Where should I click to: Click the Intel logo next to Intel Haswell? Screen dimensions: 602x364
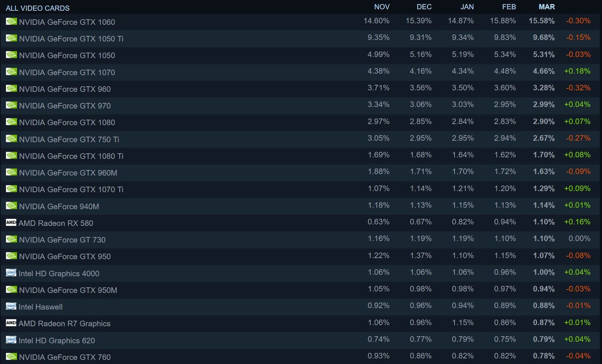11,306
